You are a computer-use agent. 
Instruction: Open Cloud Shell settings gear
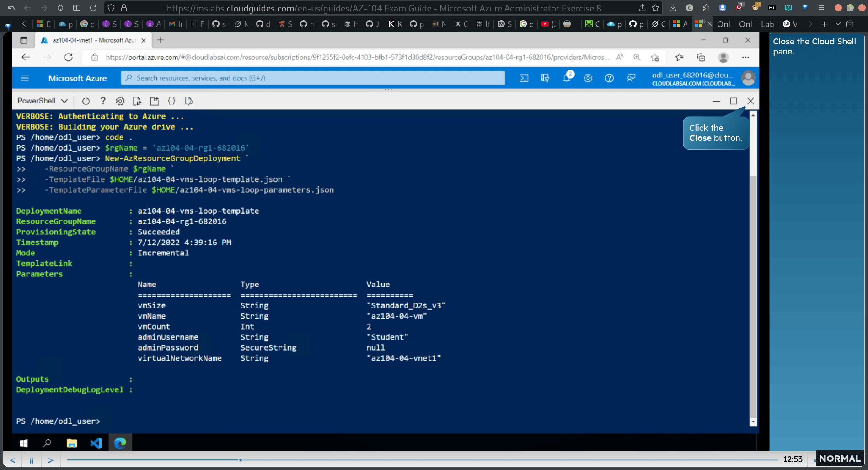120,101
